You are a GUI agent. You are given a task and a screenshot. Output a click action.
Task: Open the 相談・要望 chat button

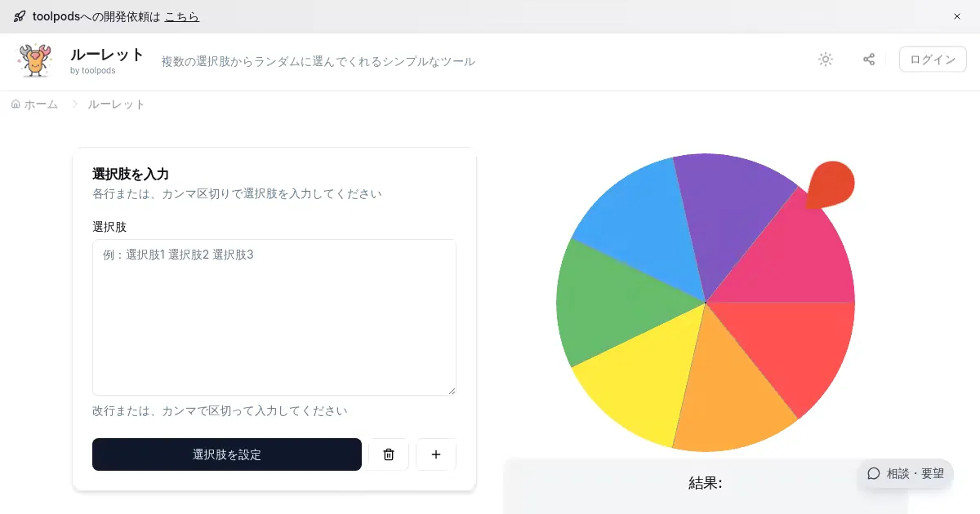(906, 473)
